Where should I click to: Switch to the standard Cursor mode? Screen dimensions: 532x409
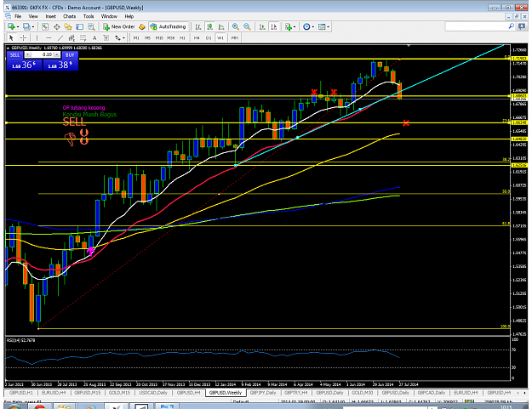point(11,38)
